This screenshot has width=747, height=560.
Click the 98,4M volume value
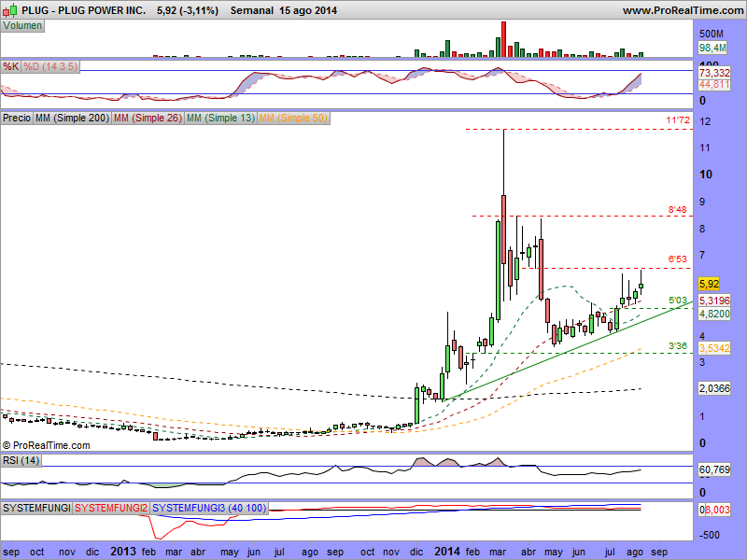tap(712, 48)
